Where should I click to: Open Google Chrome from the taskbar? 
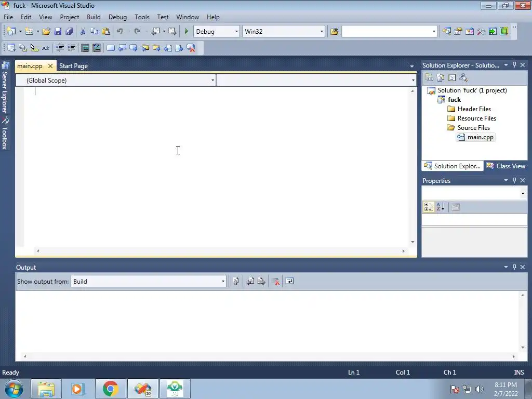coord(110,389)
